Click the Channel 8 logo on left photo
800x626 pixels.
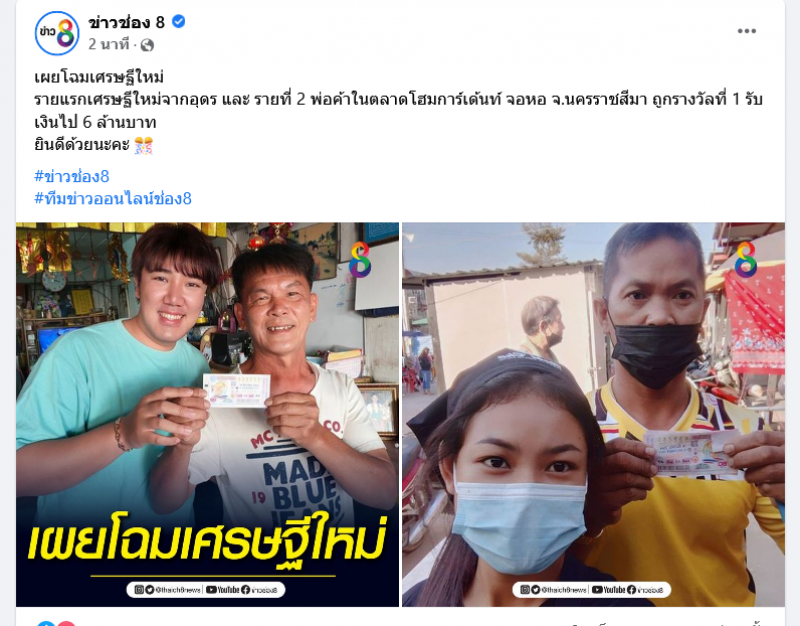pyautogui.click(x=360, y=260)
